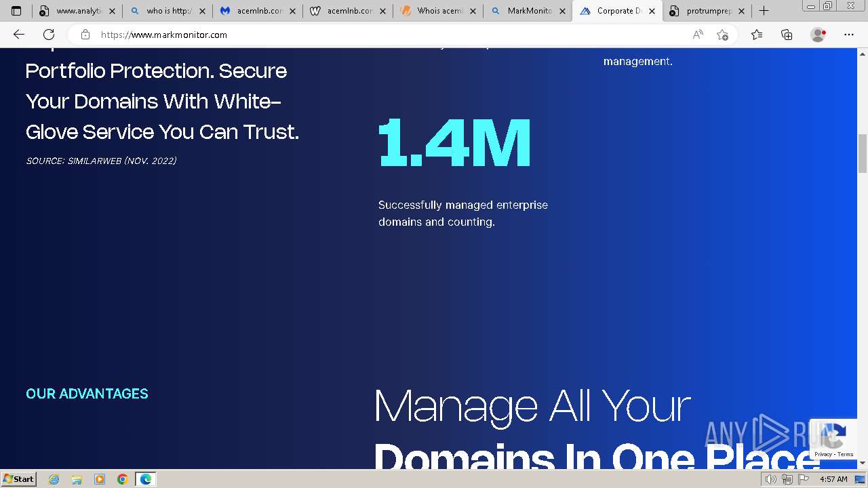
Task: Open the Collections panel
Action: tap(787, 35)
